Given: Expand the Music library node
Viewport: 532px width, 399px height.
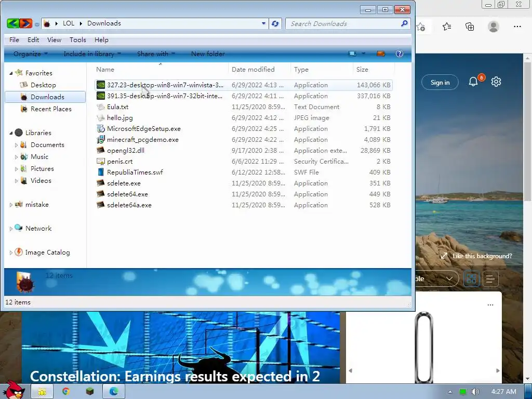Looking at the screenshot, I should pos(16,157).
